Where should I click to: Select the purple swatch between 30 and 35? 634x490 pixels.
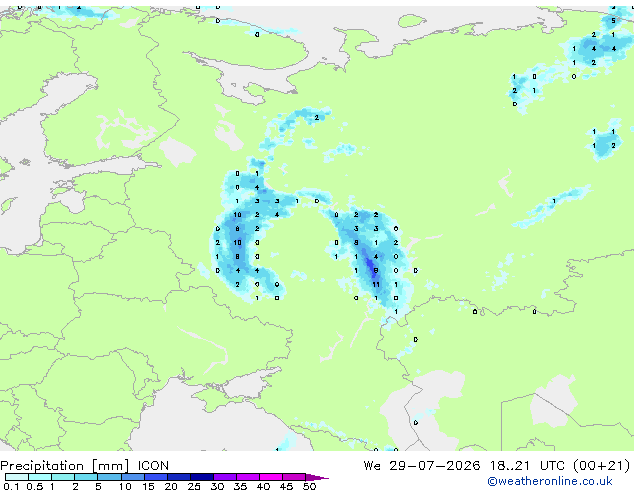click(x=225, y=477)
